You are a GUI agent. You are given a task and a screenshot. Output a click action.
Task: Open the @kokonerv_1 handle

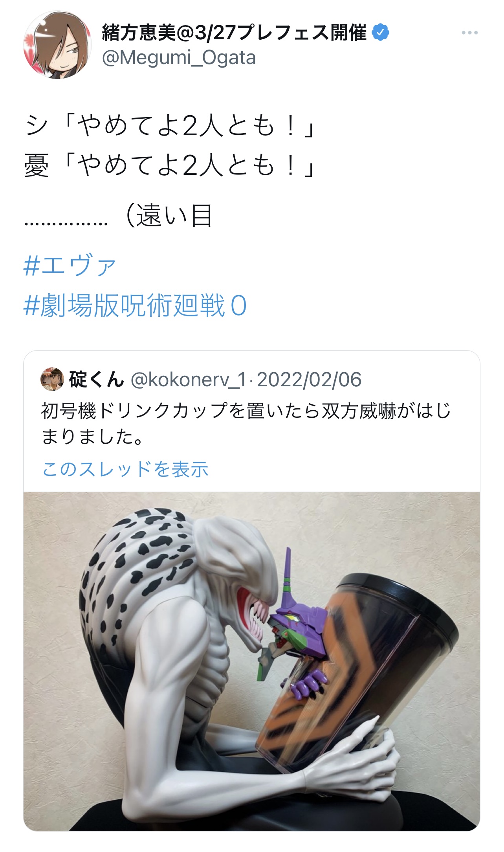189,380
